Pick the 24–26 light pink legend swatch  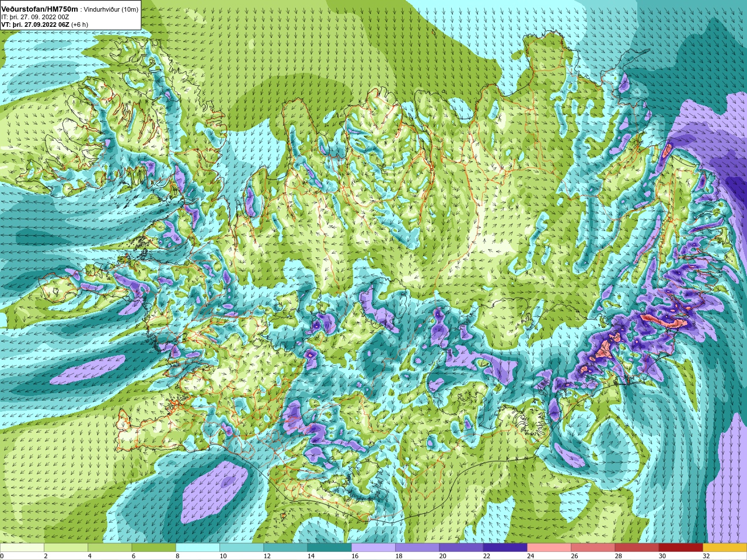click(x=549, y=548)
